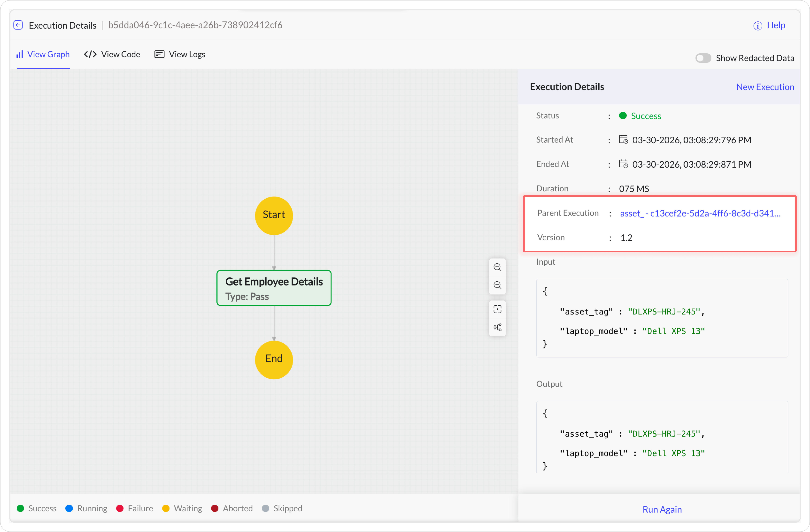Click the Help info icon
The width and height of the screenshot is (810, 532).
coord(758,26)
